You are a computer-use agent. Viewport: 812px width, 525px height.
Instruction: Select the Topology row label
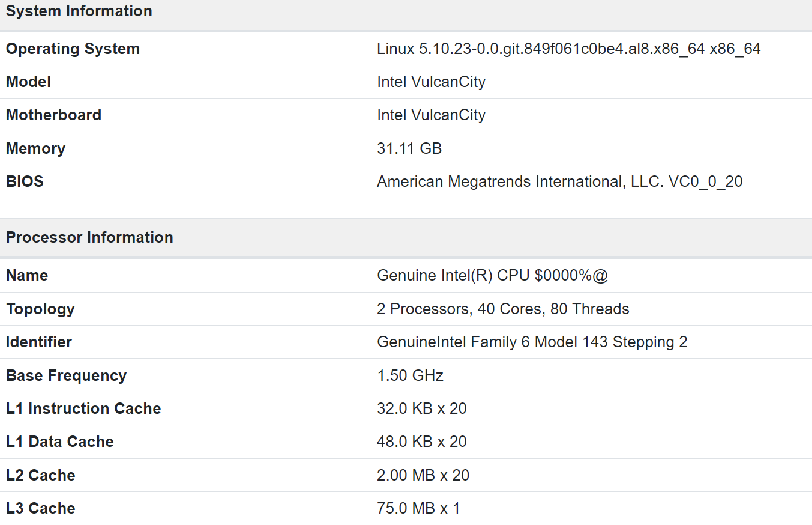coord(40,309)
